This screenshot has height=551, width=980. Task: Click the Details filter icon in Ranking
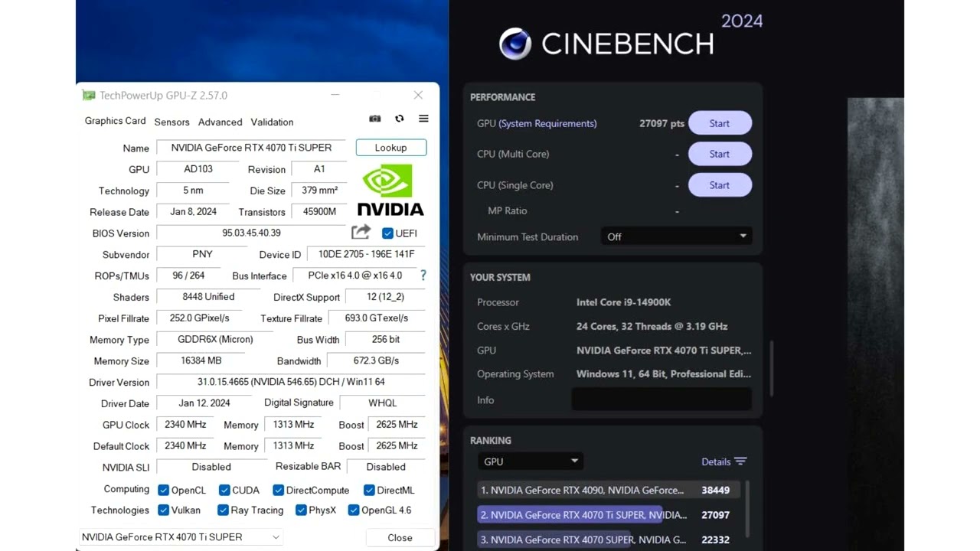[740, 461]
